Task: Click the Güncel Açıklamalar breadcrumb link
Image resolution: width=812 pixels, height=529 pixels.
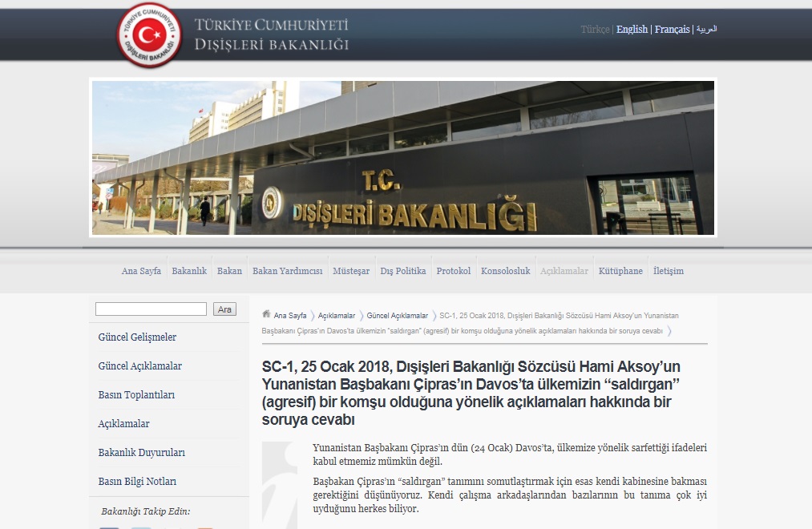Action: pos(397,316)
